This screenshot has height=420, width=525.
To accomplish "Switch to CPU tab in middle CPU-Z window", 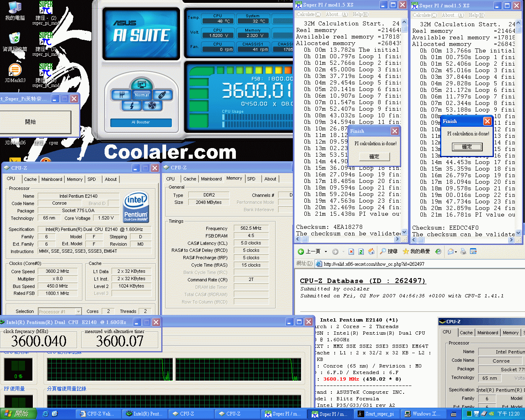I will pyautogui.click(x=171, y=179).
